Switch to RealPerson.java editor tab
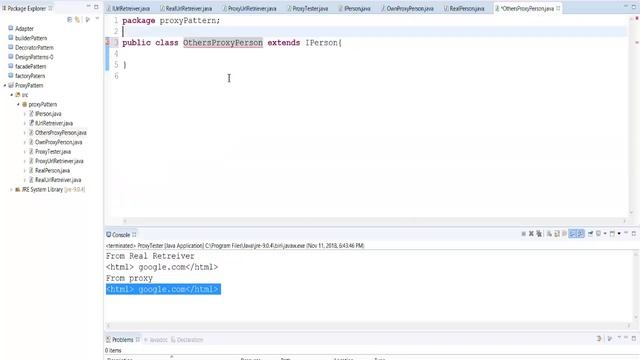Viewport: 640px width, 360px height. click(x=464, y=8)
